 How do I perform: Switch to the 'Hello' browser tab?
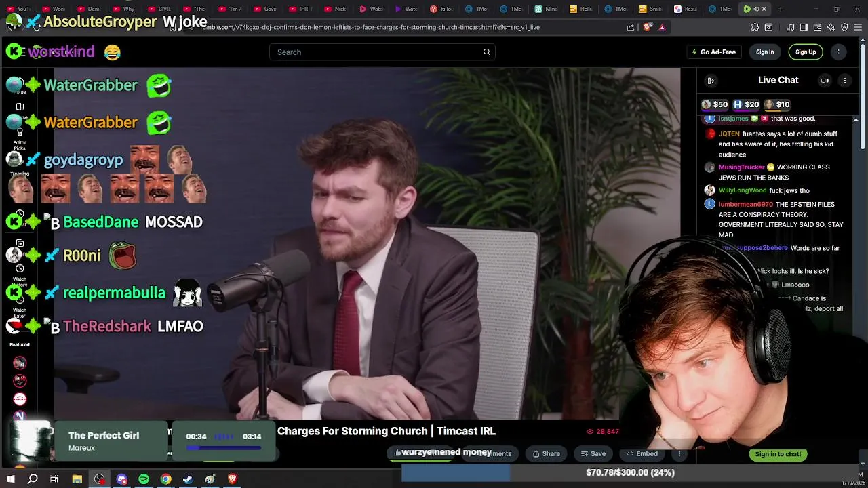581,9
